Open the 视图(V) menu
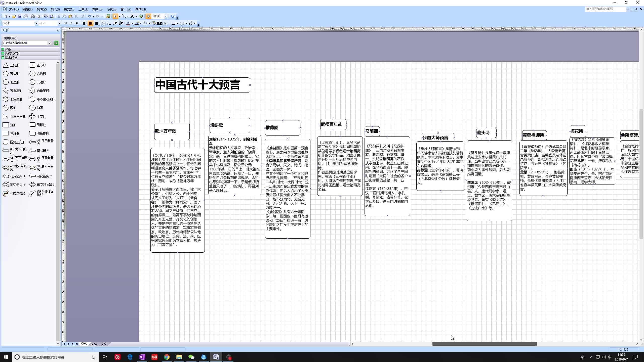This screenshot has width=644, height=362. pos(42,9)
